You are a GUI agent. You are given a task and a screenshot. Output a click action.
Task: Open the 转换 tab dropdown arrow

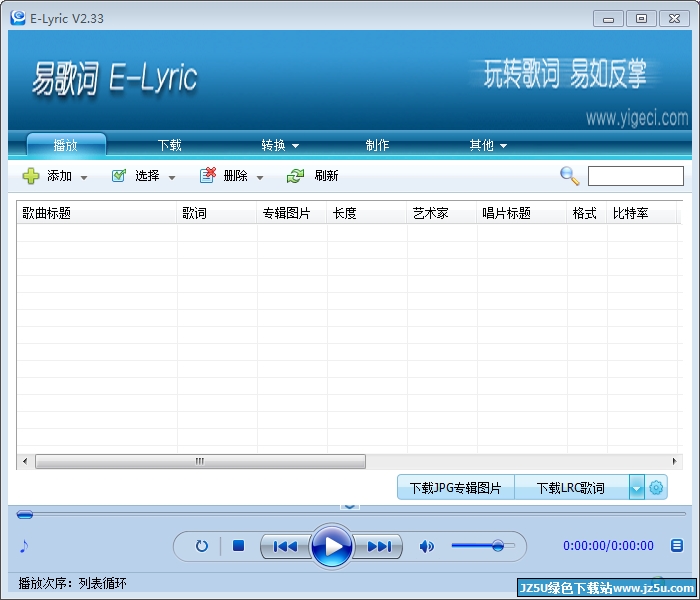[x=295, y=146]
